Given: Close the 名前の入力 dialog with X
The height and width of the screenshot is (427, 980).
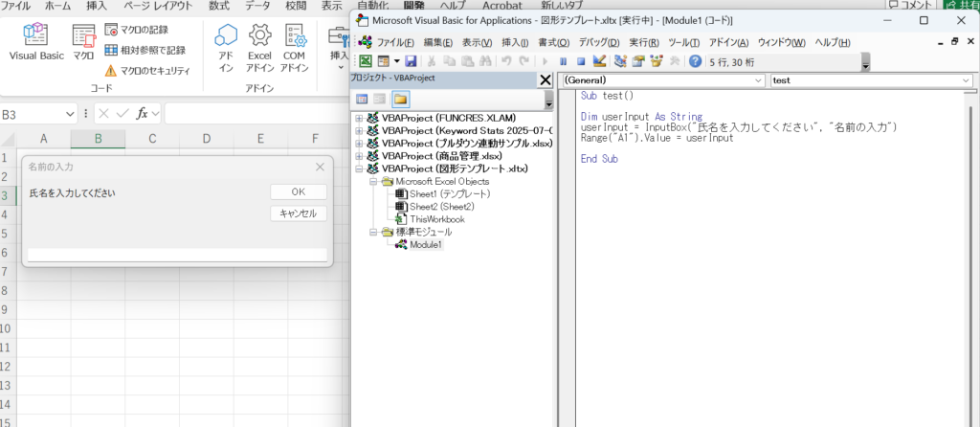Looking at the screenshot, I should 320,167.
